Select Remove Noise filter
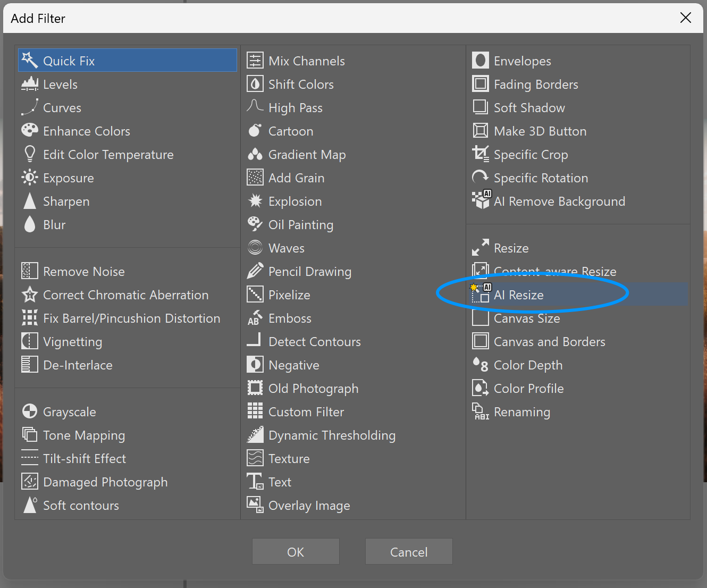707x588 pixels. pyautogui.click(x=83, y=272)
